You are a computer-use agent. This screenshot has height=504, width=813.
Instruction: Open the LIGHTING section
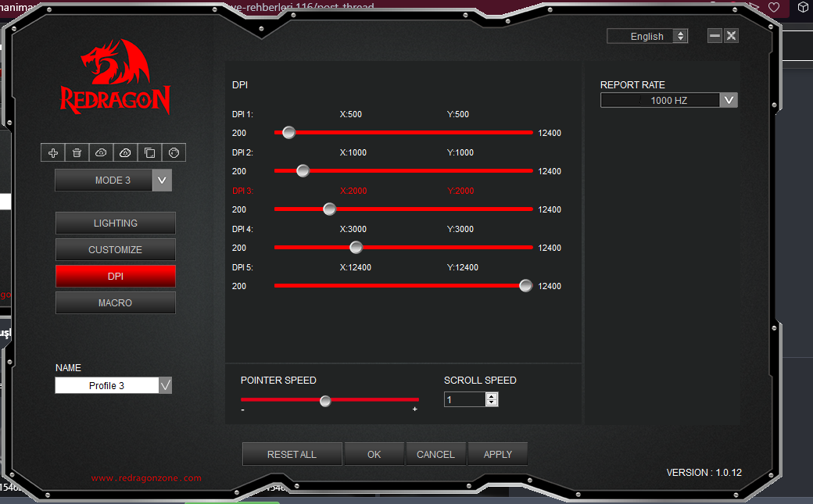(116, 223)
